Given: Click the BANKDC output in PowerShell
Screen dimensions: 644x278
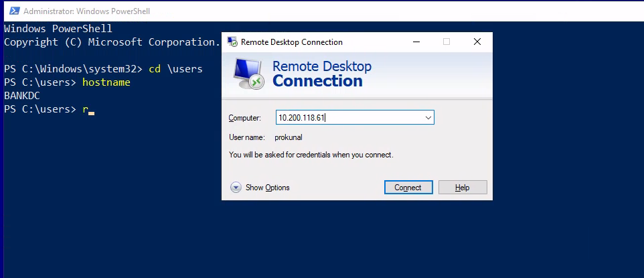Looking at the screenshot, I should pyautogui.click(x=22, y=96).
